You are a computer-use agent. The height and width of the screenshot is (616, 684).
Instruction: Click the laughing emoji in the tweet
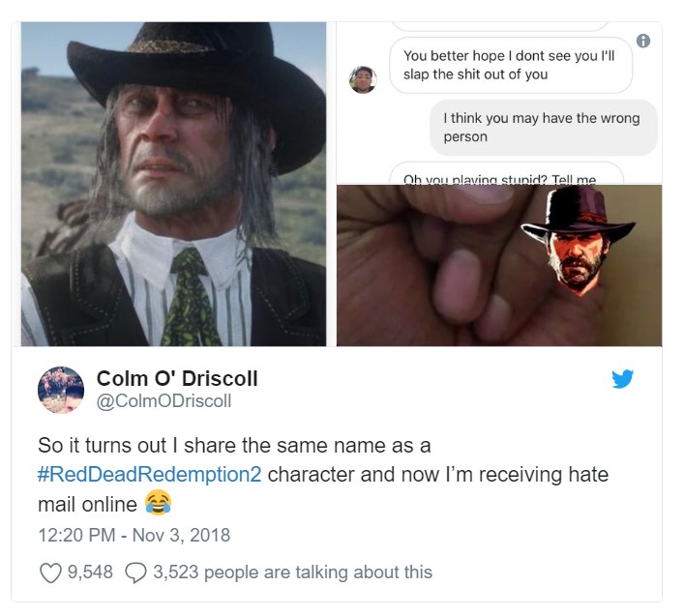coord(157,502)
